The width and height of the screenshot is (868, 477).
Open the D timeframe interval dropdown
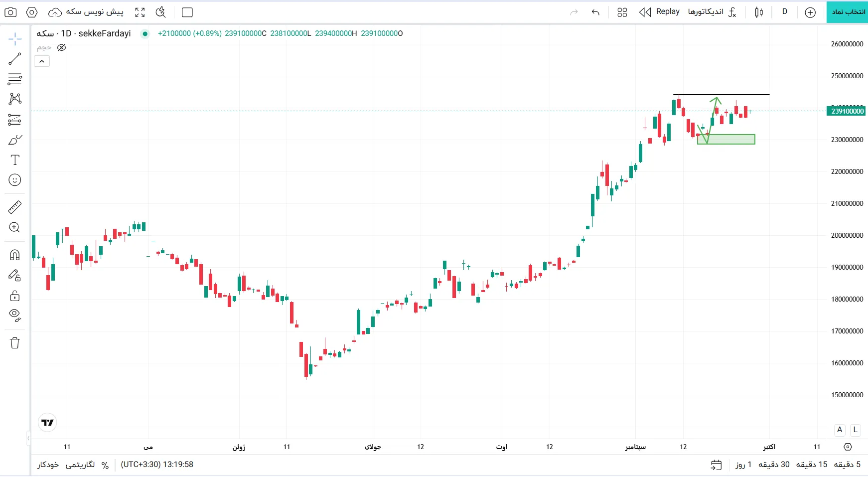tap(785, 12)
